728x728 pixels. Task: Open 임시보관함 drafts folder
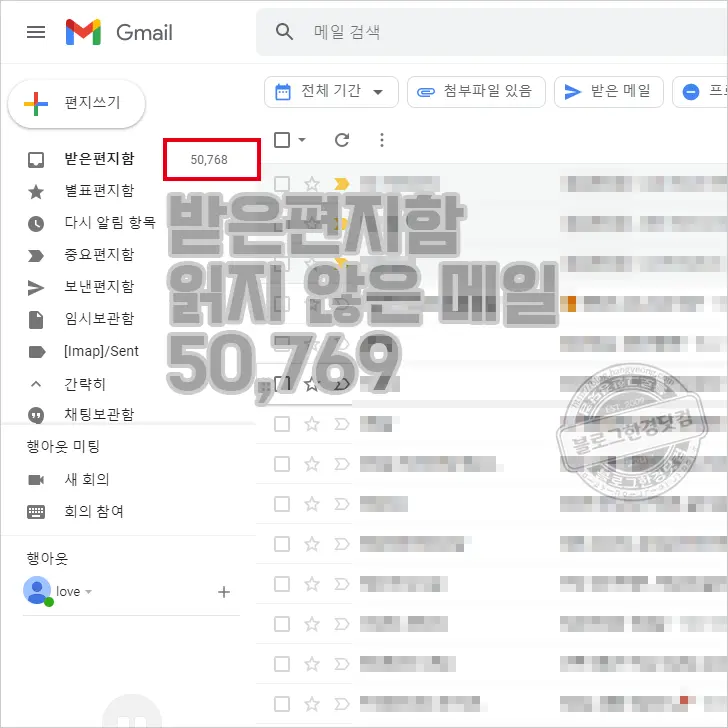click(98, 318)
